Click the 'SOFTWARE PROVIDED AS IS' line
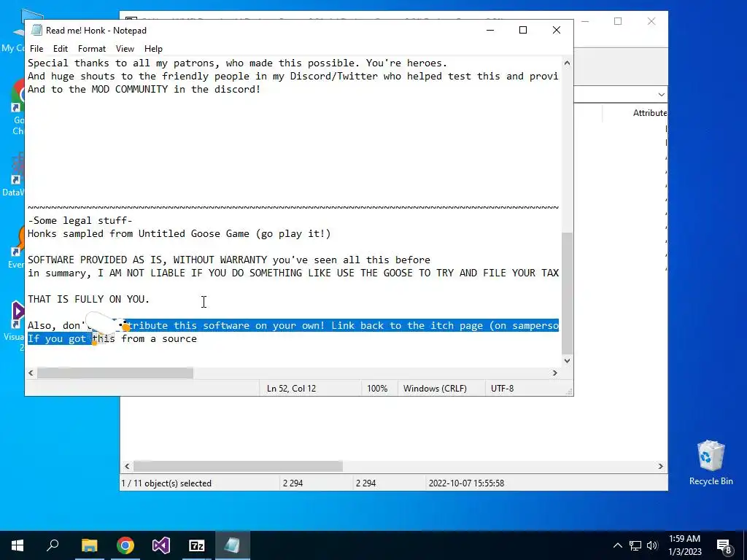Viewport: 747px width, 560px height. tap(228, 260)
